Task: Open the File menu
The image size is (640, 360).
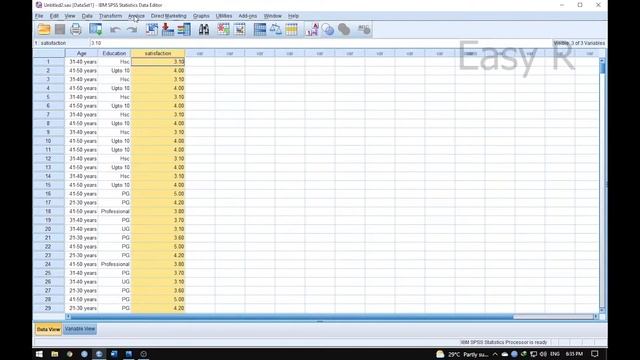Action: click(x=39, y=16)
